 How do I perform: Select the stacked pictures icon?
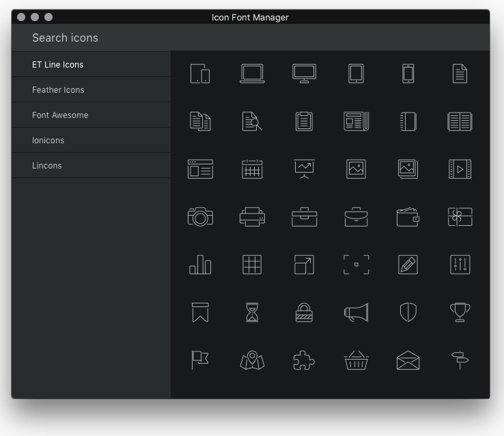point(408,169)
